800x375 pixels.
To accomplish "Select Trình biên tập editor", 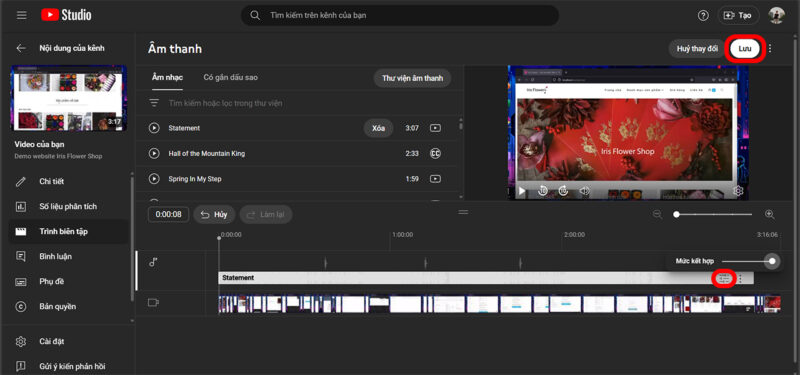I will (68, 232).
